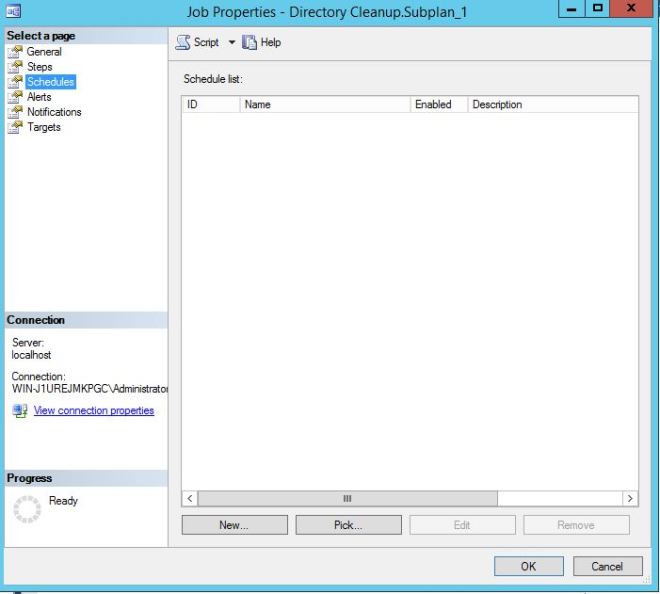This screenshot has width=660, height=594.
Task: Expand the Script dropdown arrow
Action: coord(232,43)
